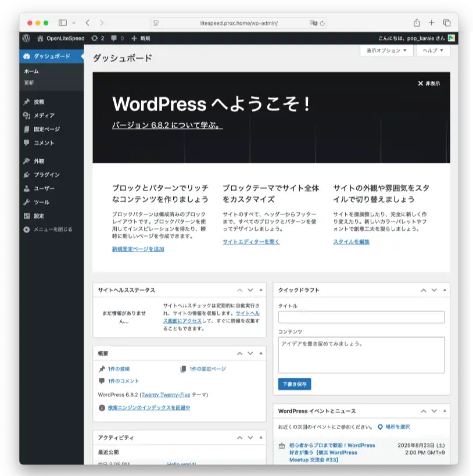Open サイトヘルス画面にアクセス link
The image size is (473, 476).
pyautogui.click(x=212, y=317)
